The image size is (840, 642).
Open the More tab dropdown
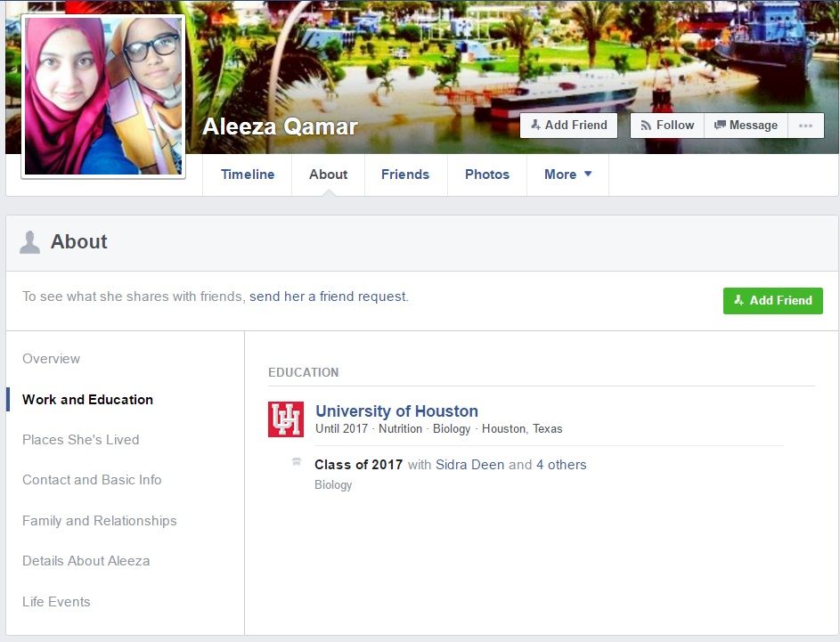point(567,175)
